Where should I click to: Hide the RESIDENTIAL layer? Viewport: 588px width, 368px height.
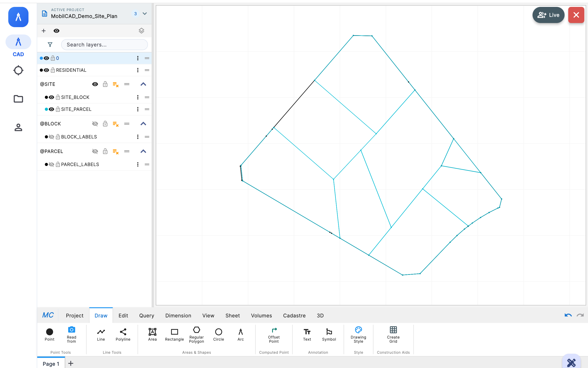(x=46, y=70)
